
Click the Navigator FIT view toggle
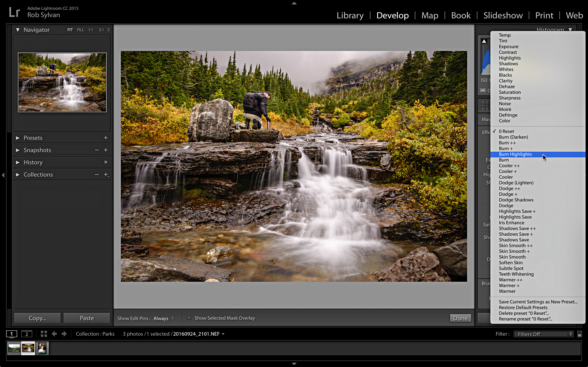click(x=70, y=30)
